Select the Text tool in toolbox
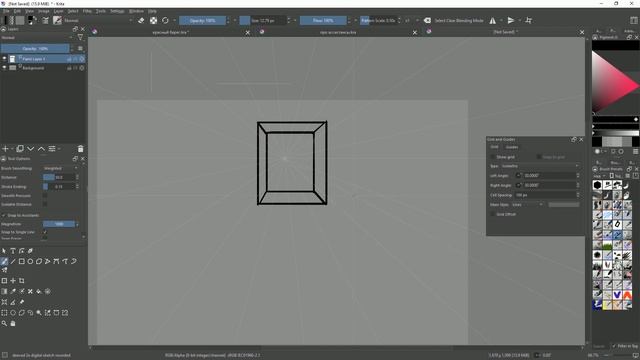This screenshot has width=640, height=360. click(x=13, y=251)
